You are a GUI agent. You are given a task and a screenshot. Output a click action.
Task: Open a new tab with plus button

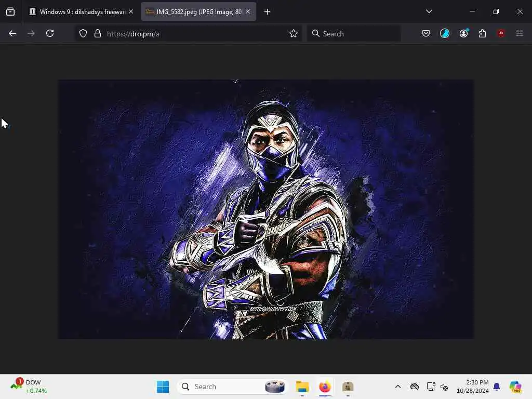click(x=268, y=12)
